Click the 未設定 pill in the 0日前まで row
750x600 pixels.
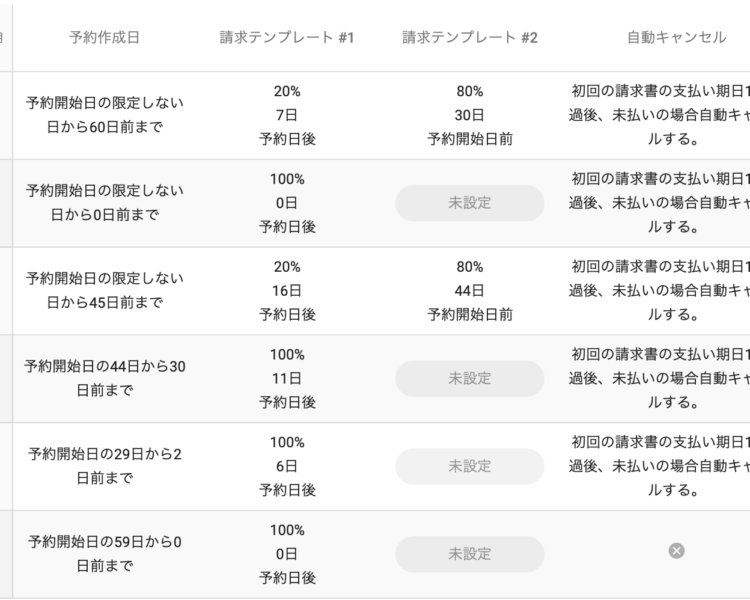470,203
